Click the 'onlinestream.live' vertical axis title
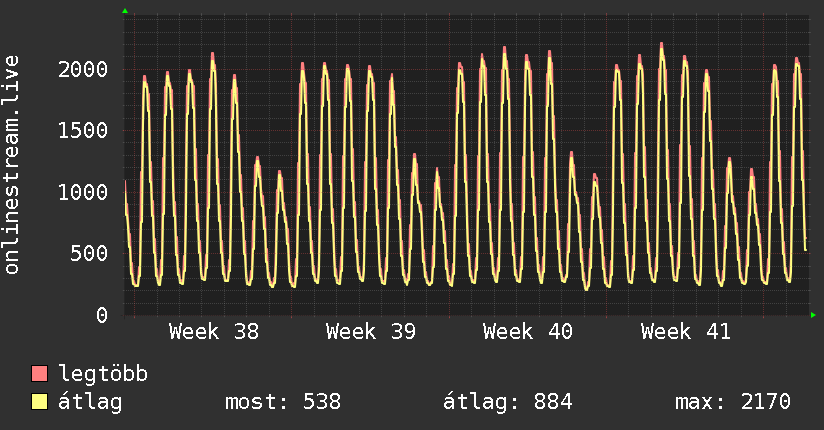 (x=11, y=165)
